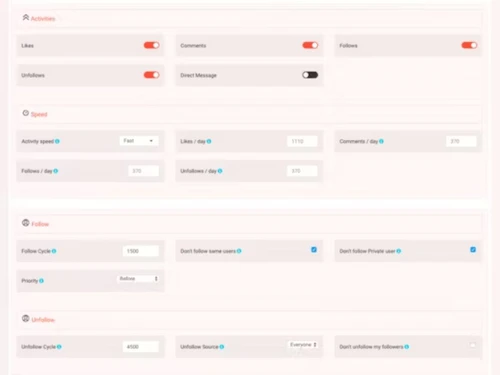Open Don't follow same users info icon
This screenshot has width=500, height=375.
pos(239,251)
